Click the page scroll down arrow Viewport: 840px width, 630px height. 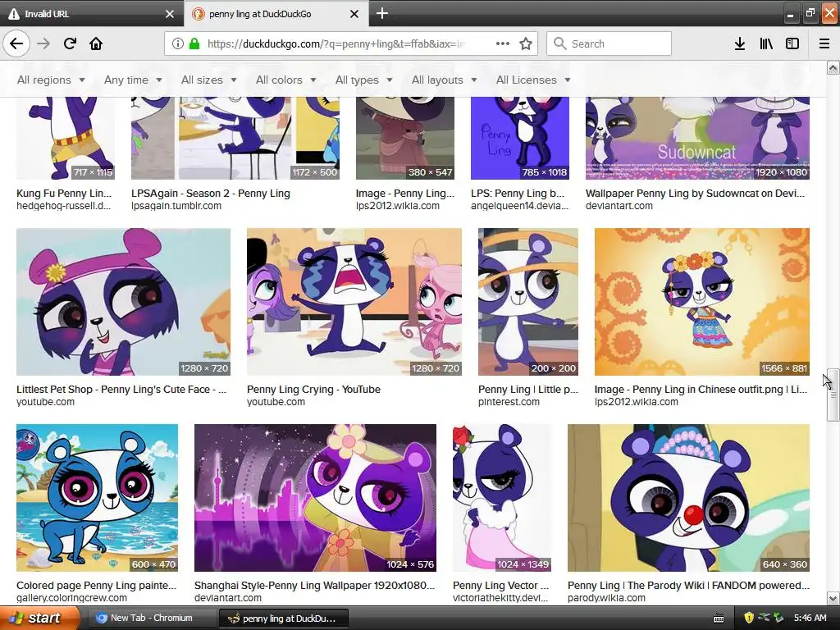click(x=833, y=598)
